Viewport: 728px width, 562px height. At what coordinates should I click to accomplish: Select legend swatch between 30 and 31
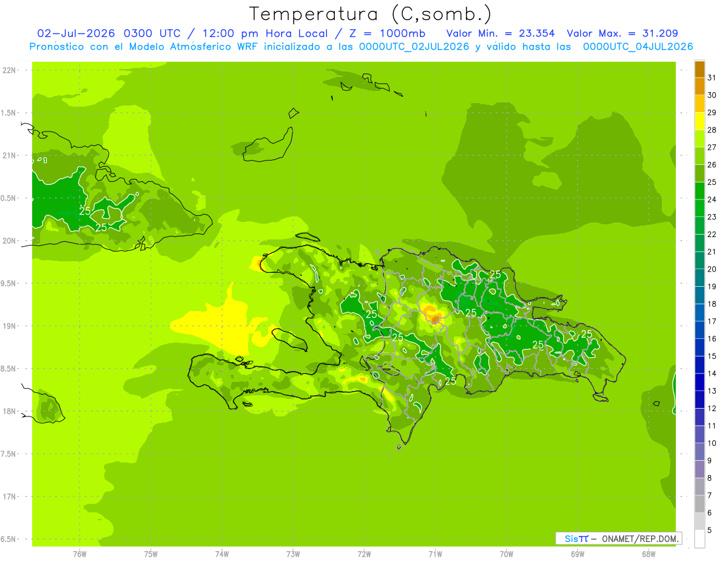[x=699, y=87]
